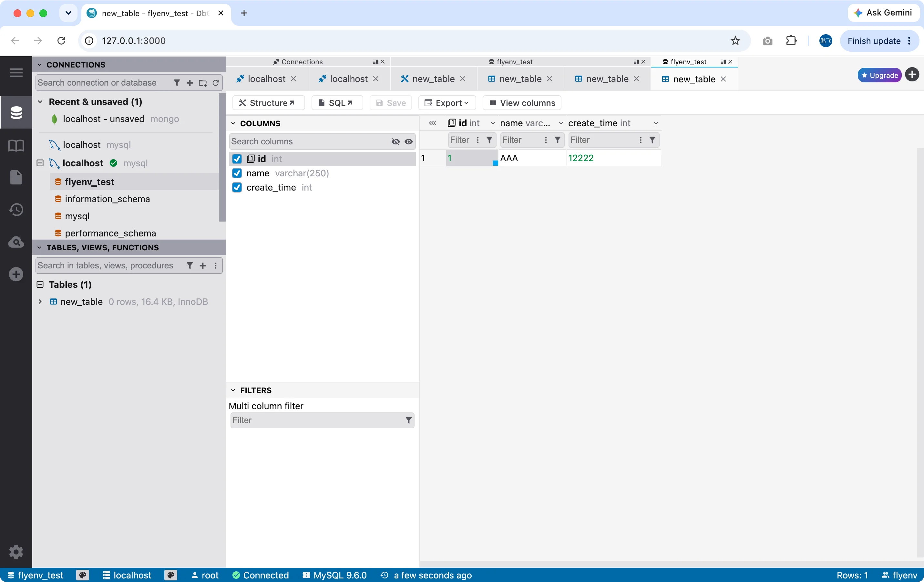Screen dimensions: 924x582
Task: Open browser extensions puzzle icon
Action: 791,41
